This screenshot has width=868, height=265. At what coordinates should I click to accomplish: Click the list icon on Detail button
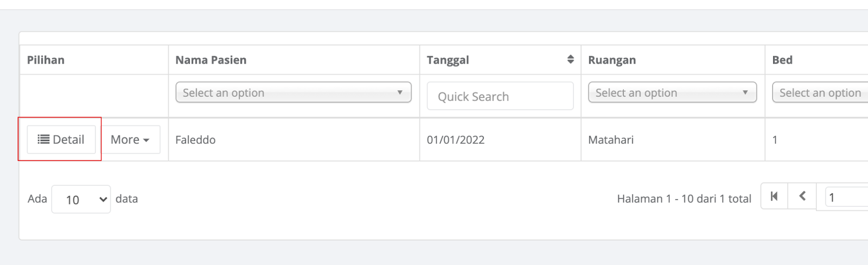[43, 140]
